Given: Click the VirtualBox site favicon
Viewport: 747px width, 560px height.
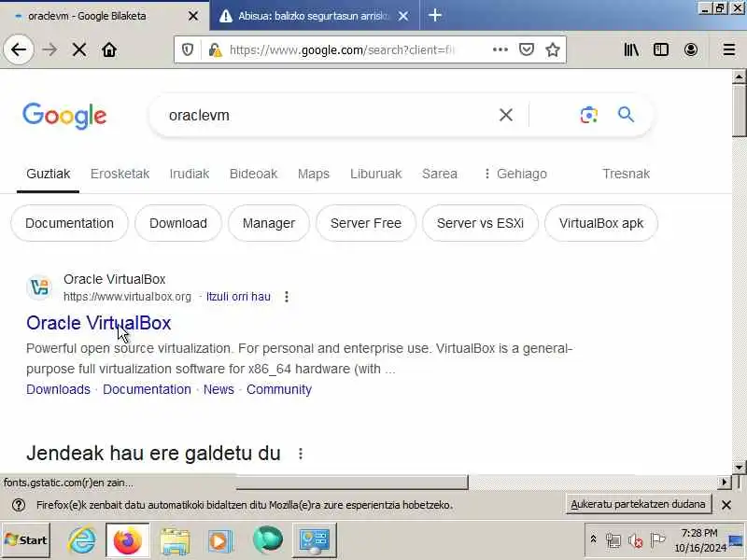Looking at the screenshot, I should click(39, 287).
